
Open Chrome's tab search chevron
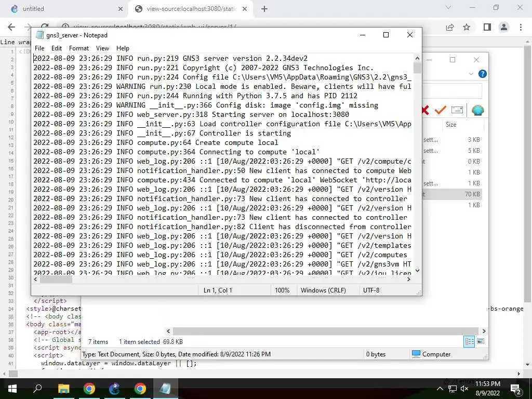point(448,7)
